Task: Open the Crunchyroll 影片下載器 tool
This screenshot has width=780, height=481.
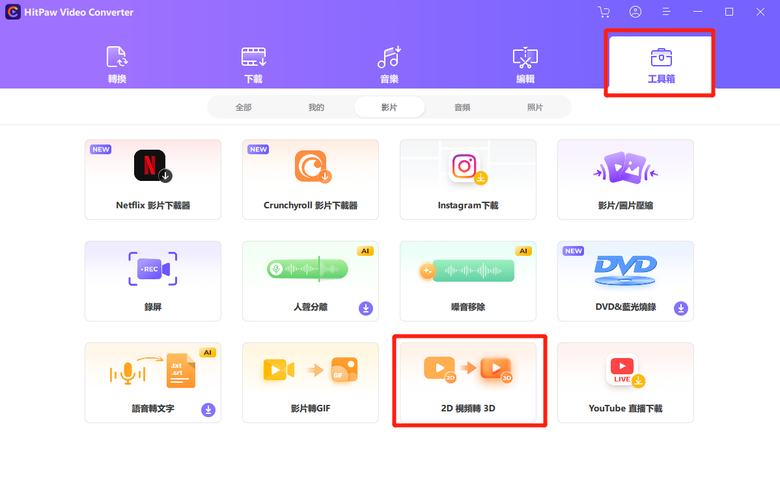Action: (x=310, y=179)
